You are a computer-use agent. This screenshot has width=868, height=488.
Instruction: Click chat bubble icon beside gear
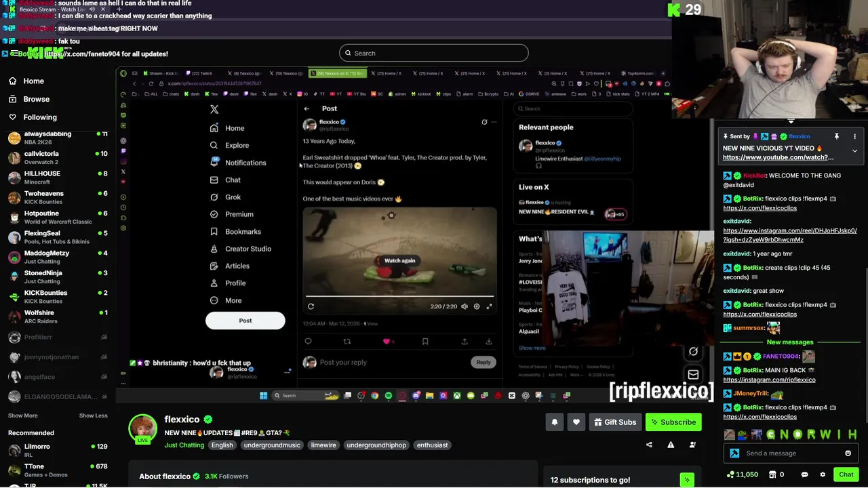tap(804, 474)
